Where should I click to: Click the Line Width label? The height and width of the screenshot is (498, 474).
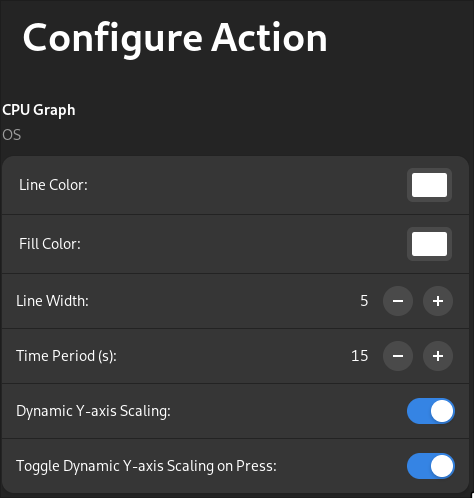coord(52,301)
